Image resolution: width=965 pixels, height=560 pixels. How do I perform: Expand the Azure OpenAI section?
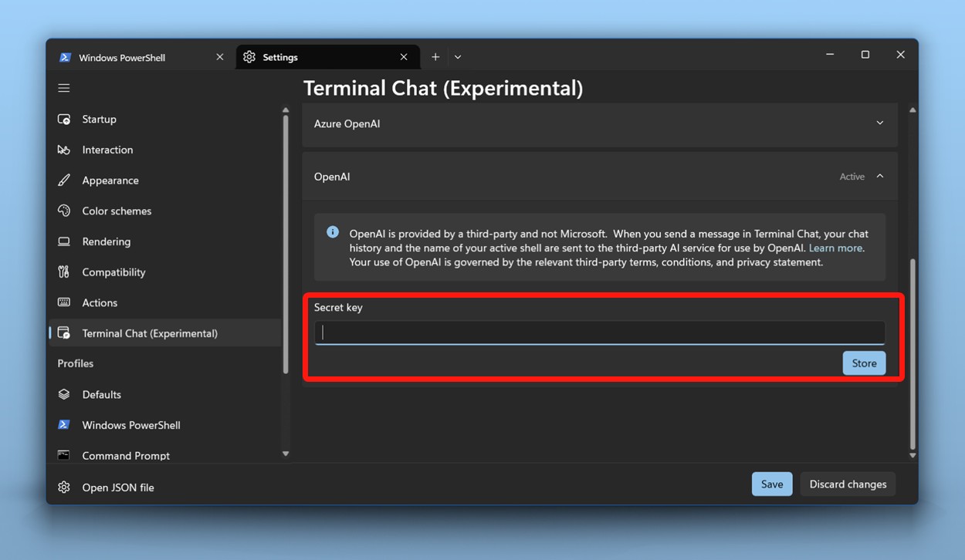click(x=879, y=123)
